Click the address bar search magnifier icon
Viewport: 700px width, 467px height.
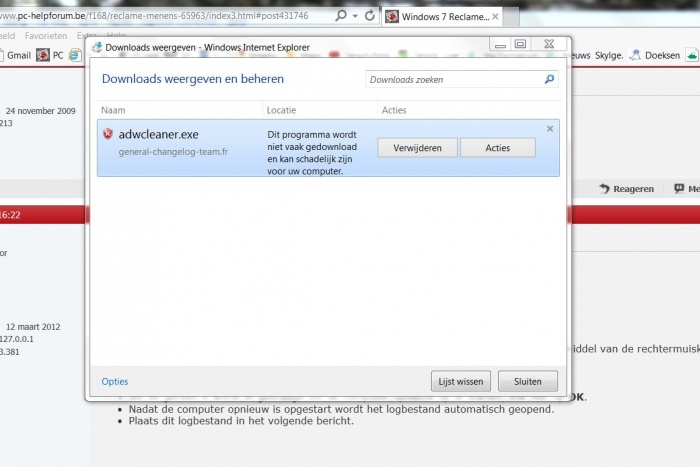point(341,16)
